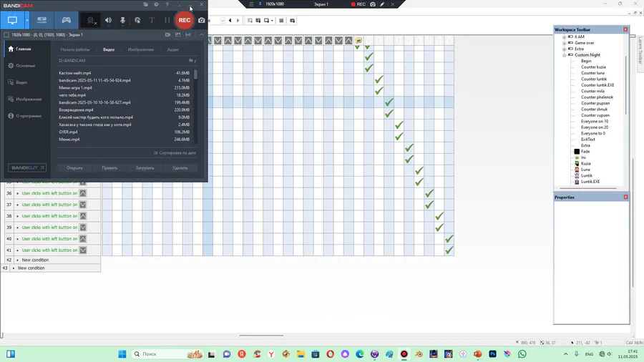This screenshot has height=362, width=644.
Task: Open О программе in sidebar
Action: pyautogui.click(x=29, y=116)
